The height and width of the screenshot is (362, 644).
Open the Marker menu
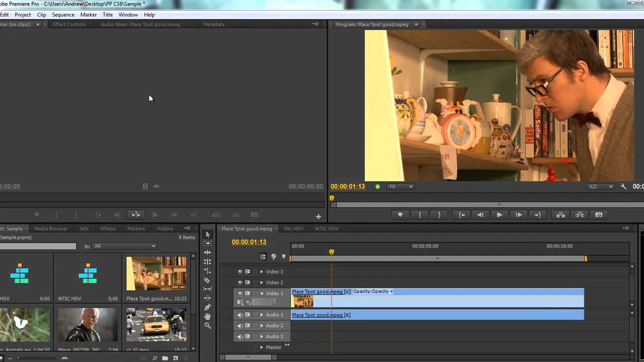coord(89,15)
